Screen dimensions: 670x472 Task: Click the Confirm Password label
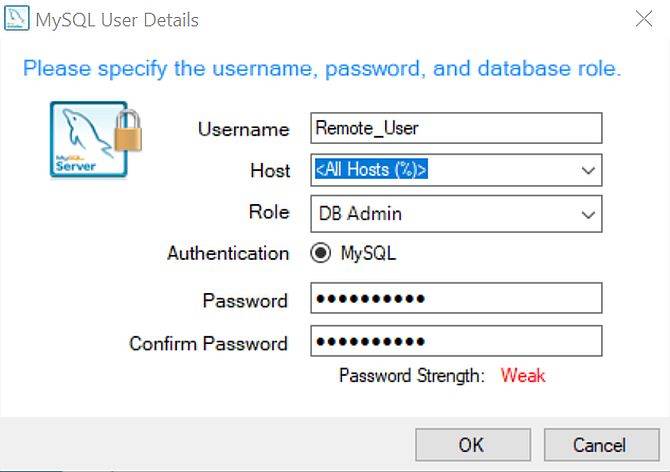pos(208,344)
